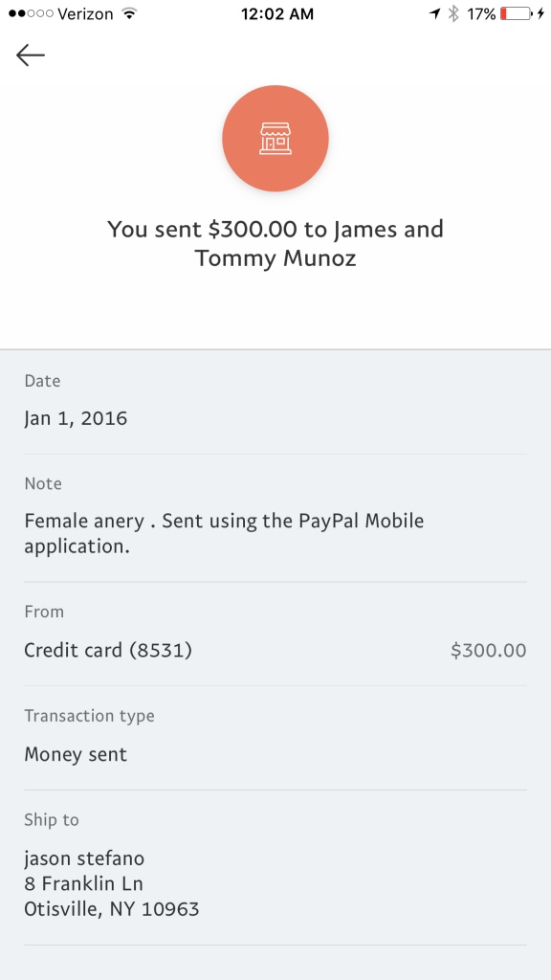
Task: Tap the battery charging bolt icon
Action: pos(541,13)
